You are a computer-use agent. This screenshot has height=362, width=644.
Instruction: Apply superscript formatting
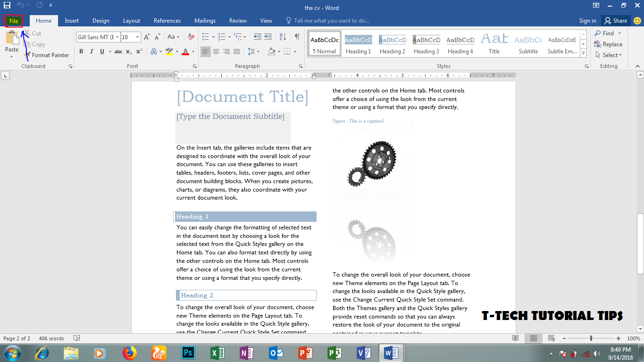click(x=139, y=51)
